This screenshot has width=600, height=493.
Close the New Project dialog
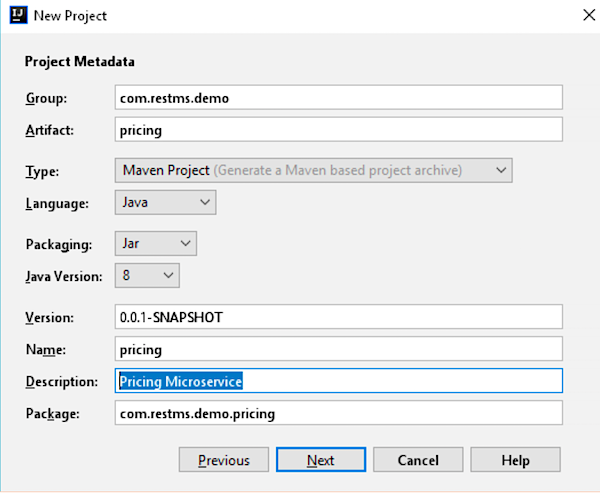(x=582, y=15)
